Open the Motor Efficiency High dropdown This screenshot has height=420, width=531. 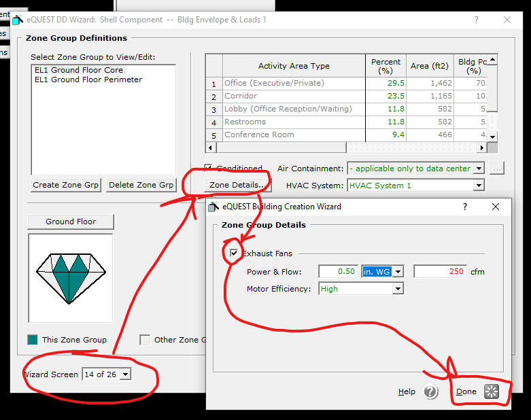click(x=398, y=289)
